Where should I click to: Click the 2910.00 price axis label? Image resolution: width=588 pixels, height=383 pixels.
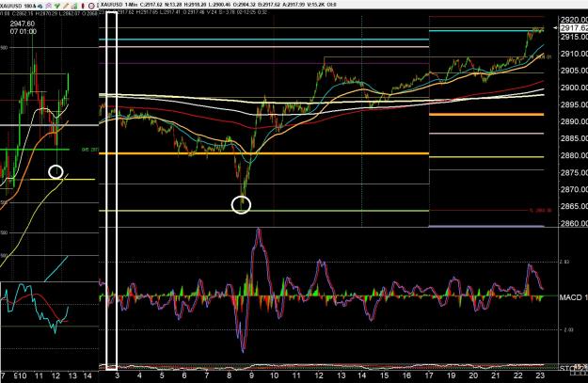point(574,54)
